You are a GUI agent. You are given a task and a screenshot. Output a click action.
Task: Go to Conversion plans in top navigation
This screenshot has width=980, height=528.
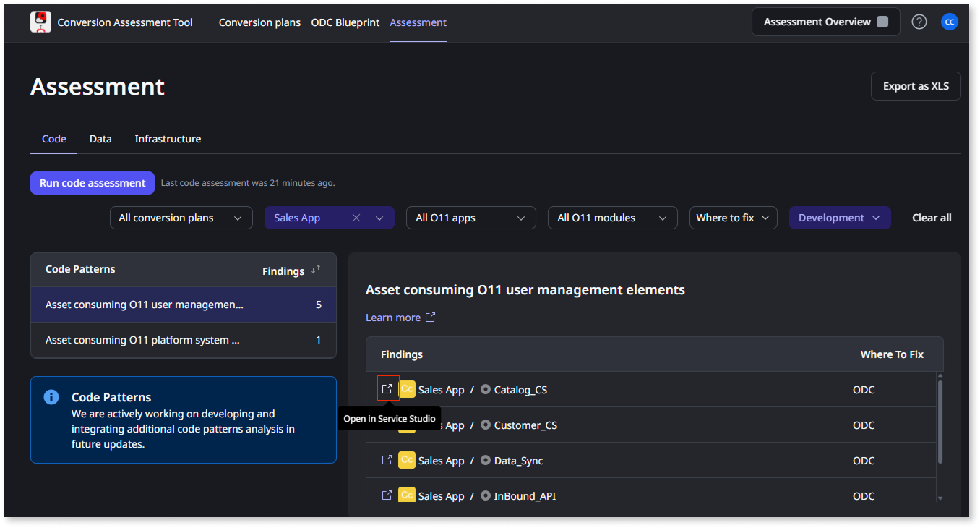click(x=259, y=22)
